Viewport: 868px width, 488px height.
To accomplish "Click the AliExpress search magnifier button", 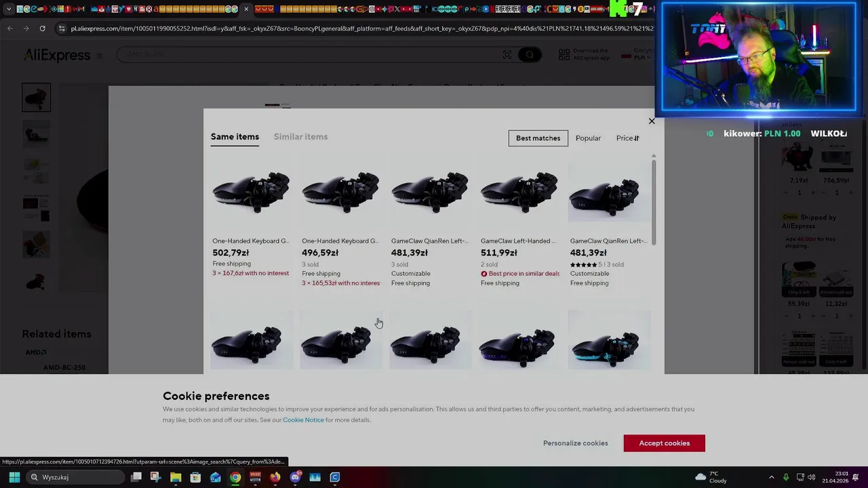I will click(530, 54).
